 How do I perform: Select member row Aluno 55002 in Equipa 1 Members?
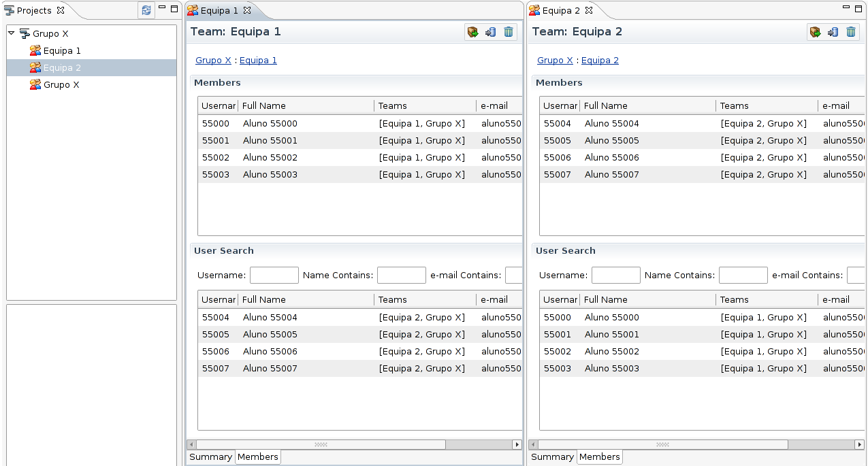(270, 158)
